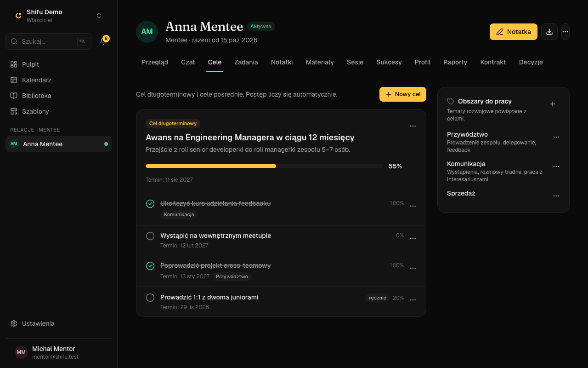Click the AM avatar in the header
The width and height of the screenshot is (588, 368).
click(x=147, y=32)
